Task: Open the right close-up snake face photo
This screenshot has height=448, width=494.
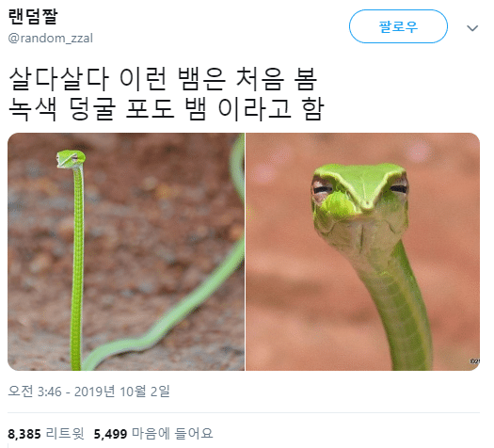Action: tap(362, 251)
